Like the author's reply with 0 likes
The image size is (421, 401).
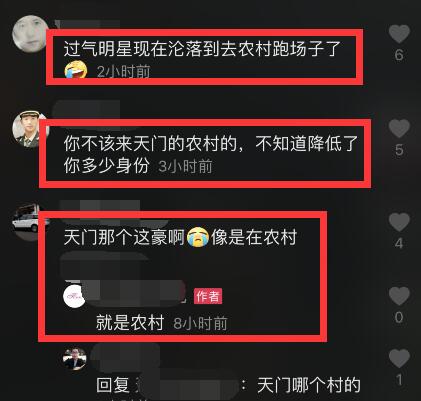coord(399,296)
